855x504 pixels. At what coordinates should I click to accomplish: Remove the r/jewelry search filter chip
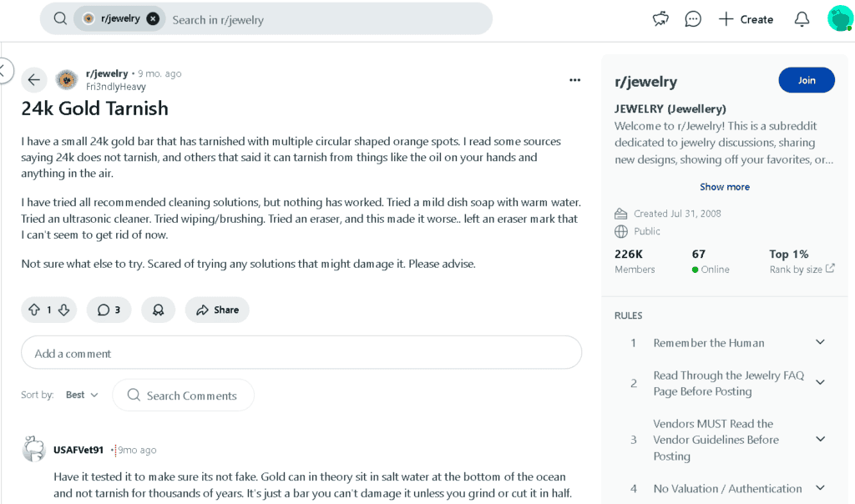(x=154, y=18)
